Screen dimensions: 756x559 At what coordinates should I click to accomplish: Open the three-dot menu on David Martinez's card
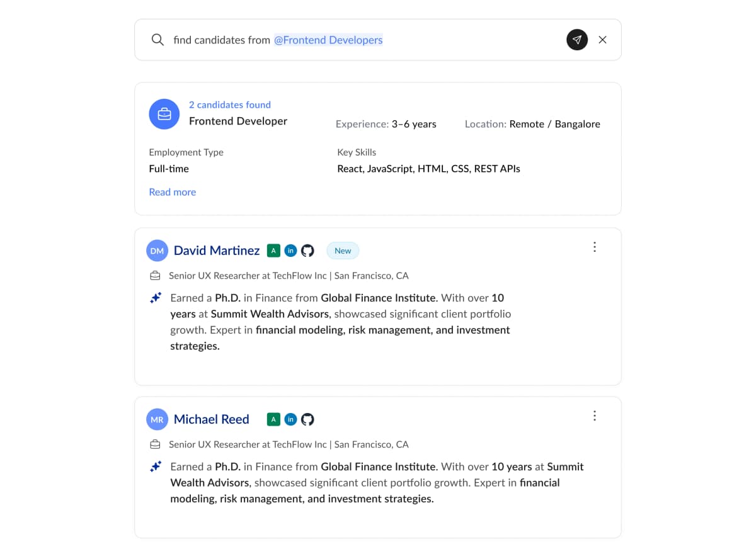pos(595,247)
